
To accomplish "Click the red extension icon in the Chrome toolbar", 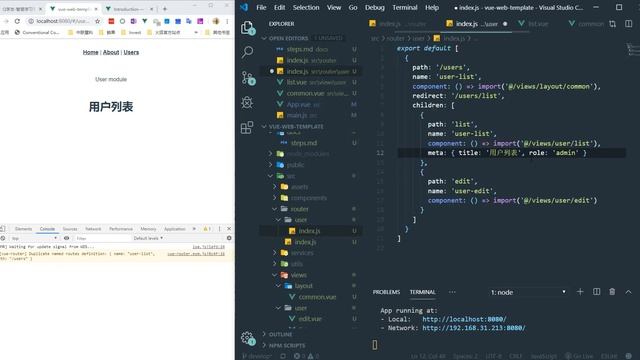I will tap(111, 21).
